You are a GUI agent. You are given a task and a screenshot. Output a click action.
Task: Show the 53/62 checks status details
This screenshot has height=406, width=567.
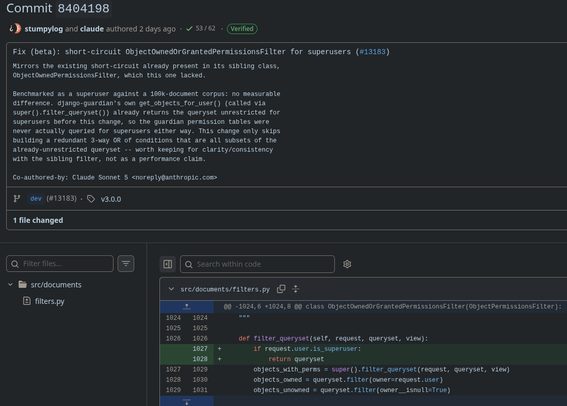point(205,29)
